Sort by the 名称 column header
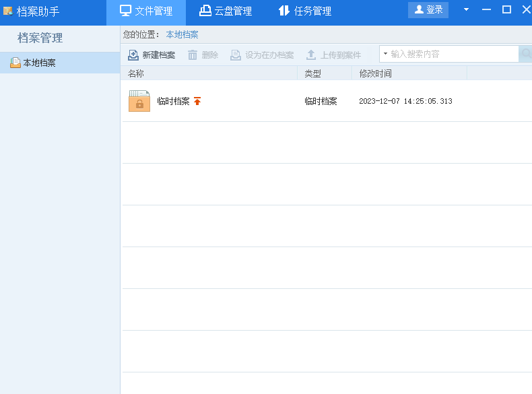The height and width of the screenshot is (394, 532). [209, 73]
